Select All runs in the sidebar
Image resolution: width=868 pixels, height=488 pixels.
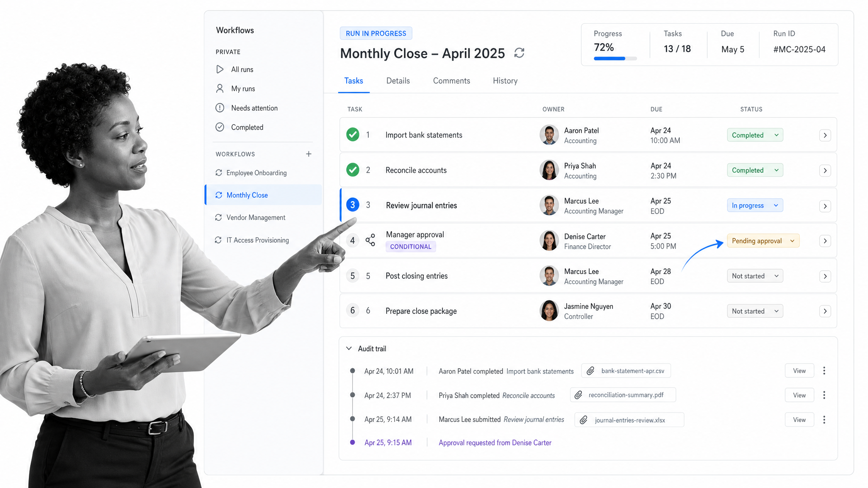242,69
